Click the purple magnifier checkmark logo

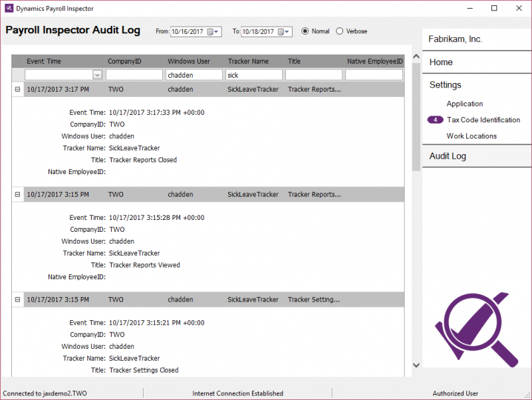[x=476, y=330]
